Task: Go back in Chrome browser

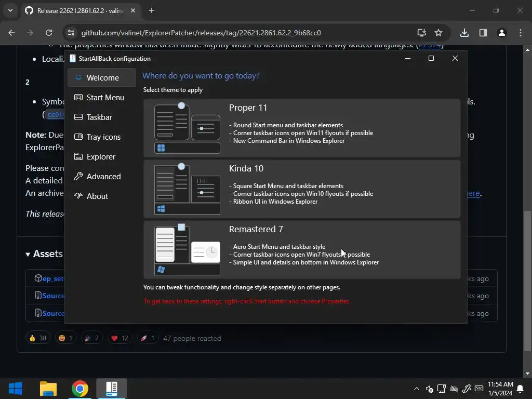Action: point(11,33)
